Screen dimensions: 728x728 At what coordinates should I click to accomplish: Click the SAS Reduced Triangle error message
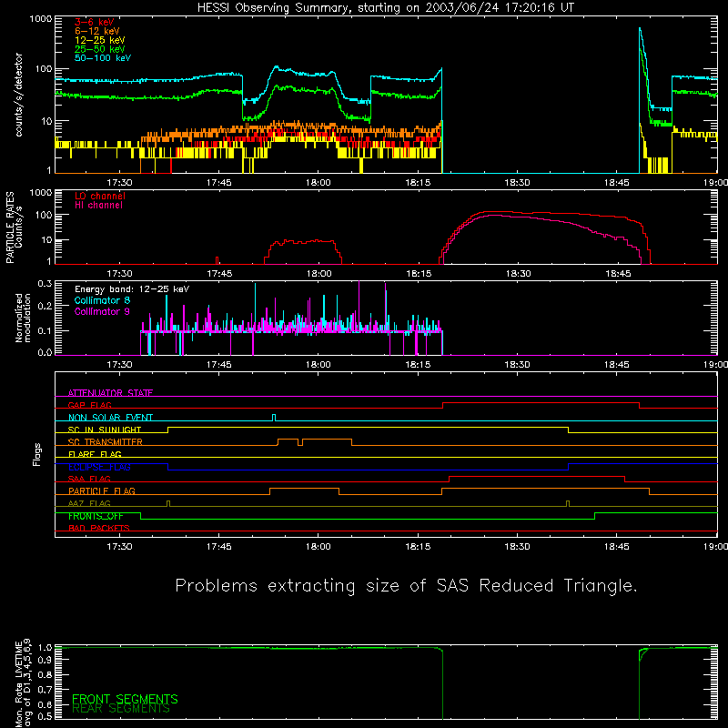coord(406,586)
